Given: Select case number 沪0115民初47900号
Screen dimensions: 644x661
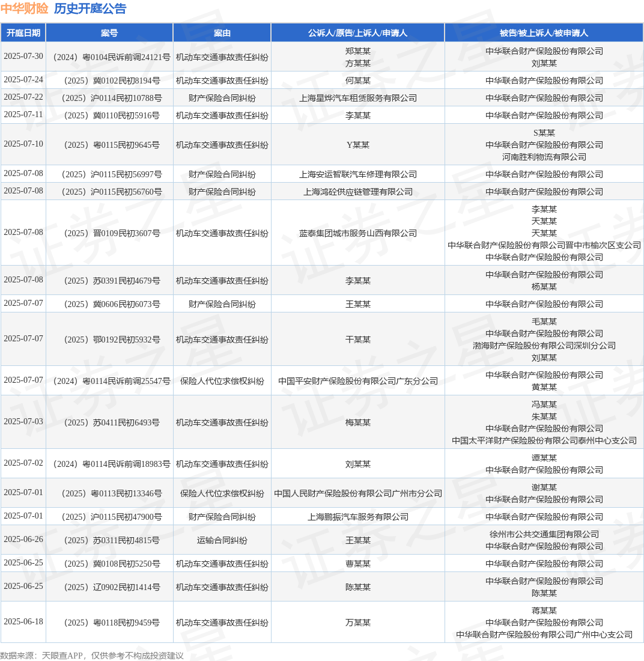Looking at the screenshot, I should point(112,517).
